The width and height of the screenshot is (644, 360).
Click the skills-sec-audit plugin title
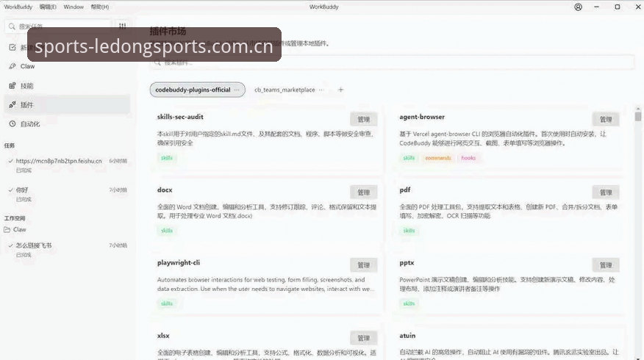point(180,117)
